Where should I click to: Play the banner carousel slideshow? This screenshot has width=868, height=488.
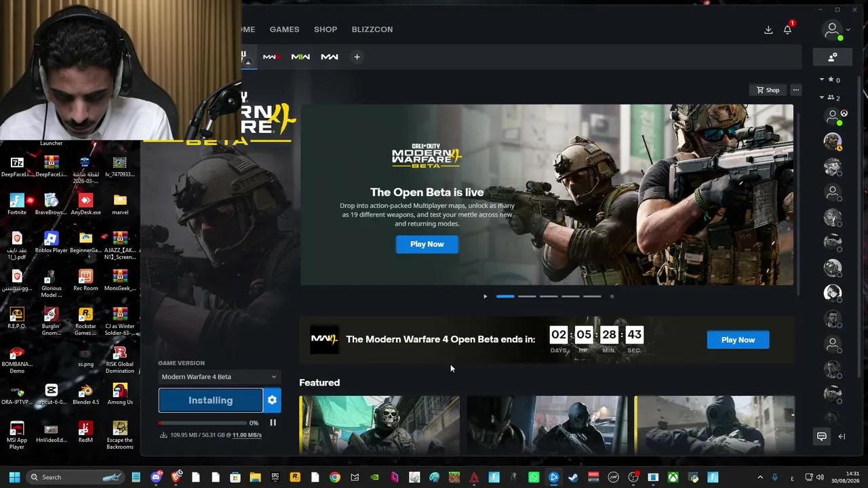point(485,296)
